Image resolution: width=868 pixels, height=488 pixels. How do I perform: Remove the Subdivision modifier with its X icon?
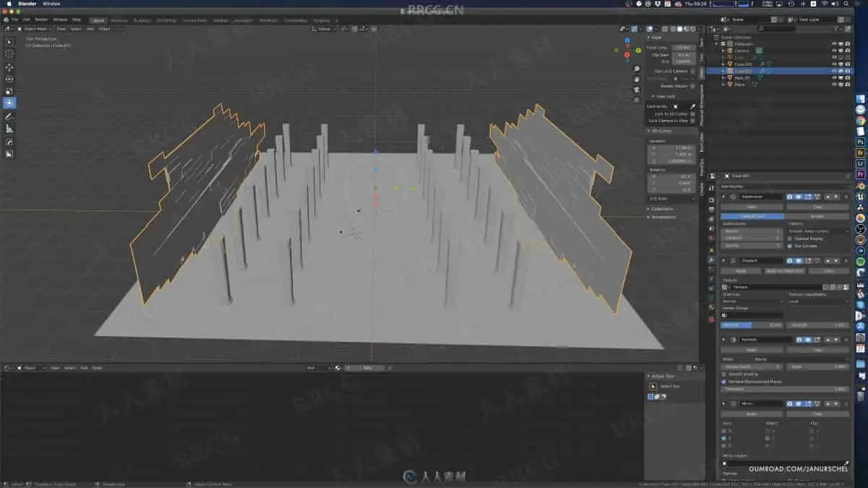[846, 197]
